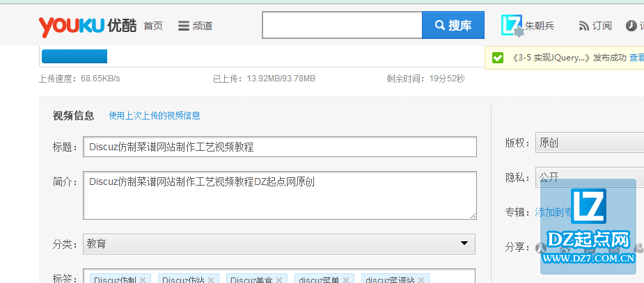This screenshot has width=644, height=283.
Task: Remove the discuz菜单 tag
Action: pos(346,280)
